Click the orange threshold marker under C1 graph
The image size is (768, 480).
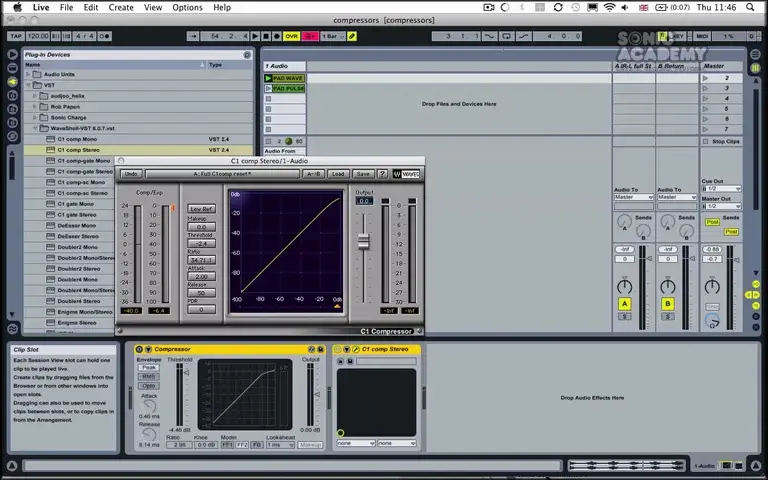337,307
